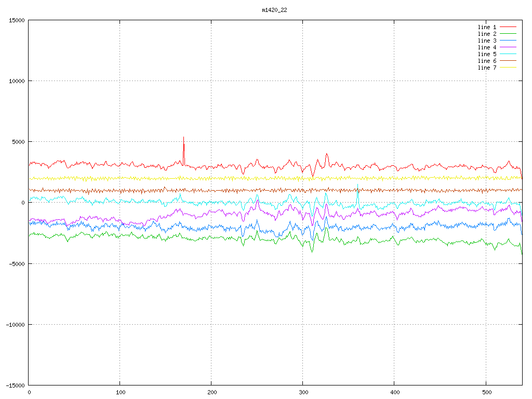The width and height of the screenshot is (532, 399).
Task: Select the 'line 3' legend label
Action: 487,41
